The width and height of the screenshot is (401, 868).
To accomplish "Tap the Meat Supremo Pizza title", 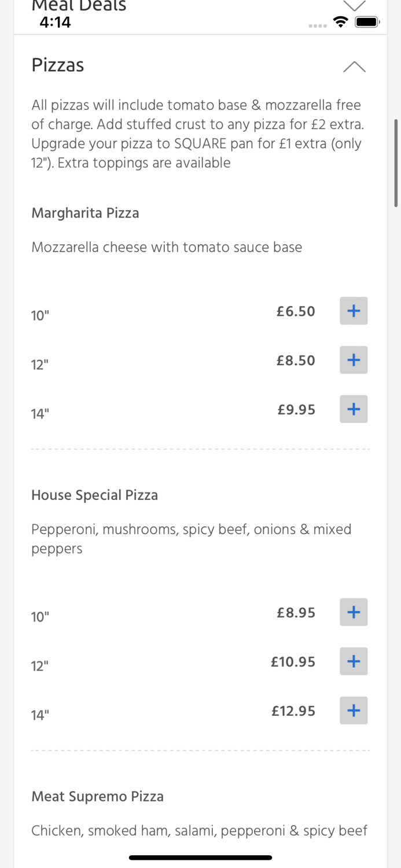I will pyautogui.click(x=97, y=796).
